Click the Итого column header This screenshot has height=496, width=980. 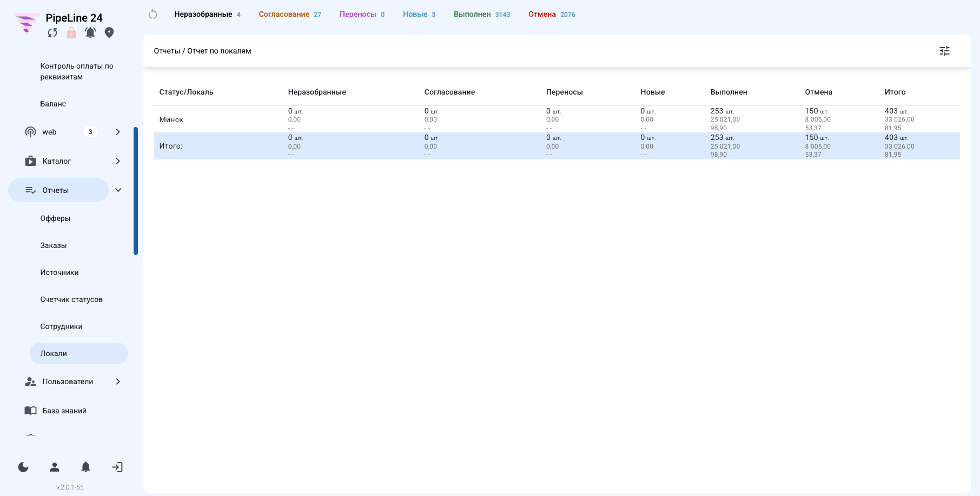click(895, 92)
